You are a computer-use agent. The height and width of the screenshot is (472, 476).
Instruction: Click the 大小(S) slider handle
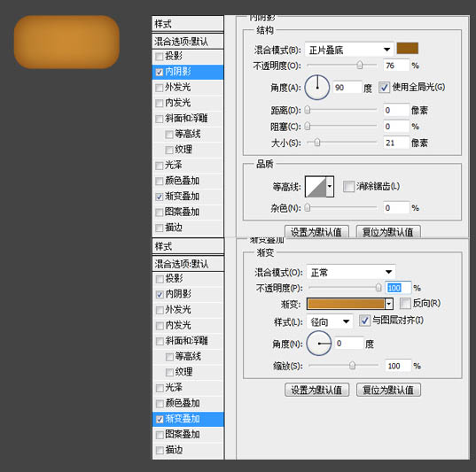(317, 142)
